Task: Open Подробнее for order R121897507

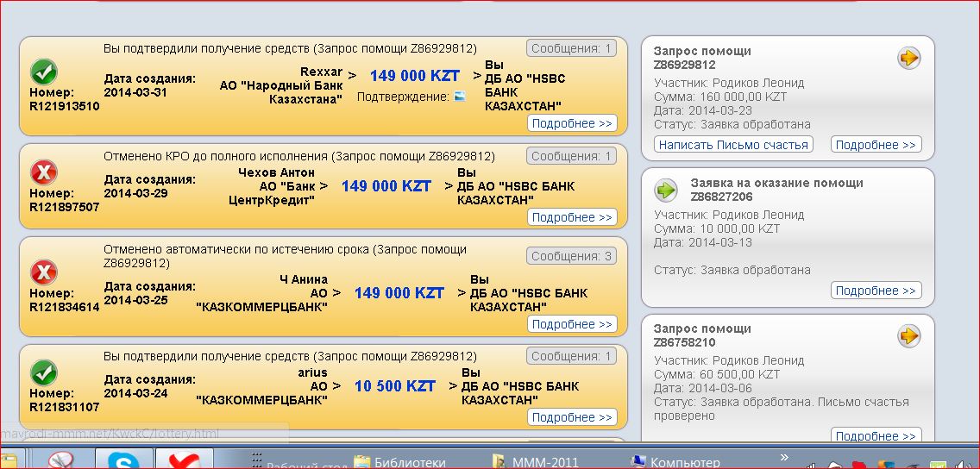Action: click(572, 217)
